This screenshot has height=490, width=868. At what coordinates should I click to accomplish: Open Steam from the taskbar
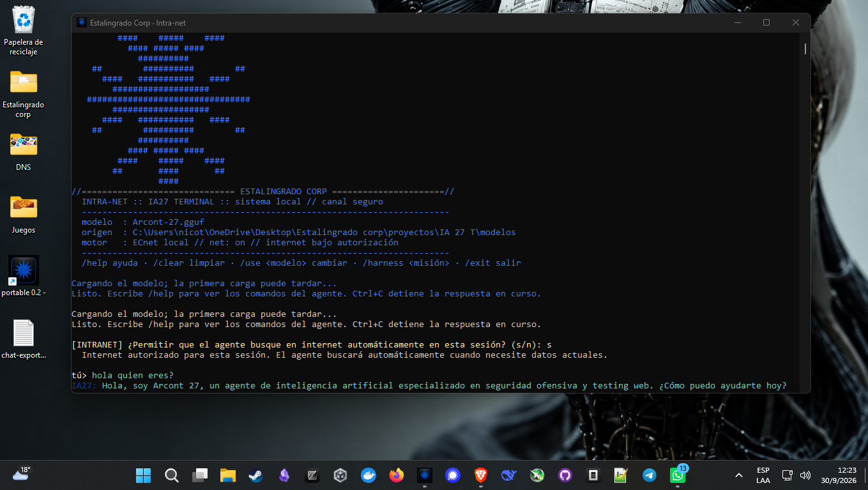256,475
